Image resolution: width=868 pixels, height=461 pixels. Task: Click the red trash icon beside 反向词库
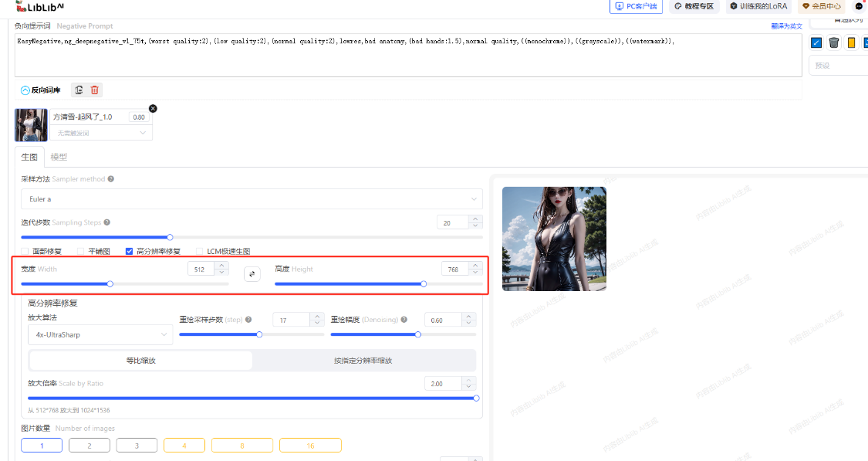point(95,90)
